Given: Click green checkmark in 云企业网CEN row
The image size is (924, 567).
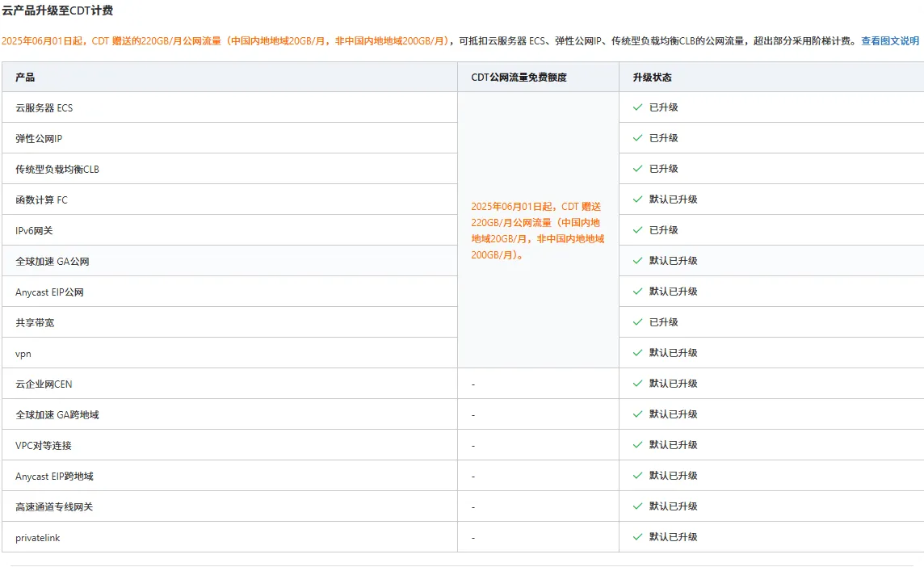Looking at the screenshot, I should pyautogui.click(x=637, y=383).
